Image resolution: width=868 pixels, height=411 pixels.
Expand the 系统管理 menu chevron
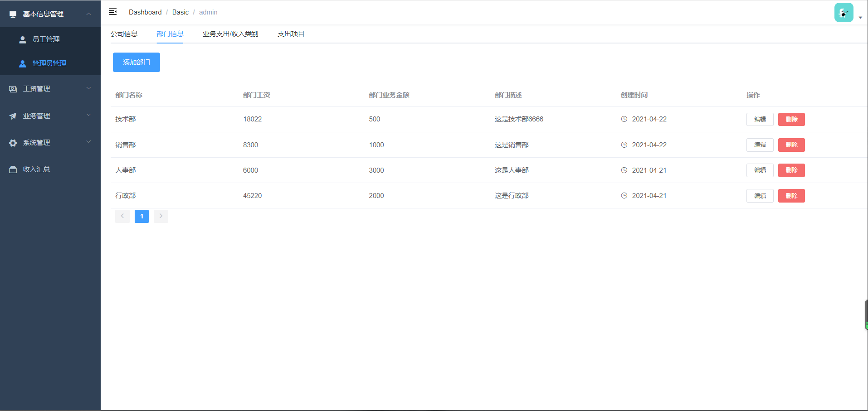point(88,142)
